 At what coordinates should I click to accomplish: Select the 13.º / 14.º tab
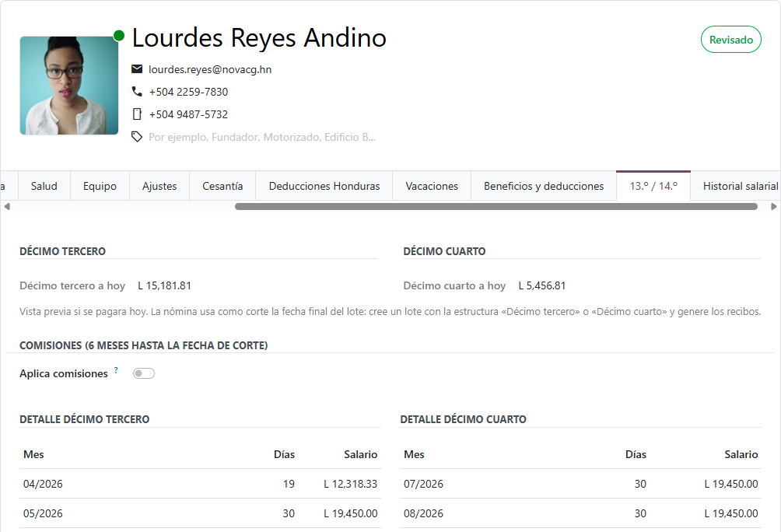point(653,186)
